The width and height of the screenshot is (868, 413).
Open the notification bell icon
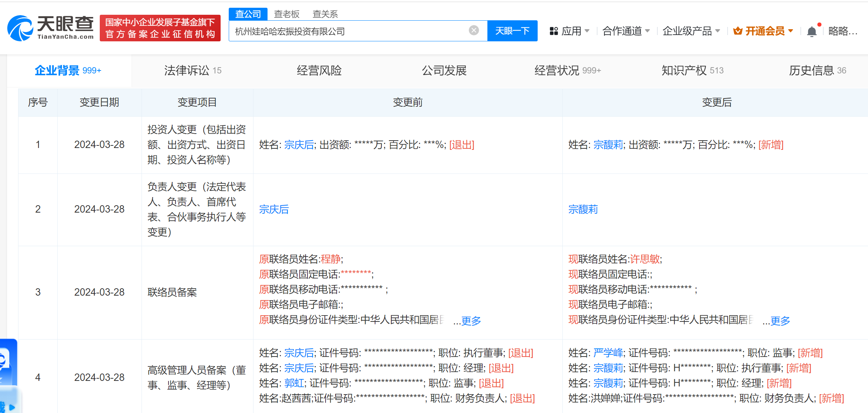coord(811,31)
